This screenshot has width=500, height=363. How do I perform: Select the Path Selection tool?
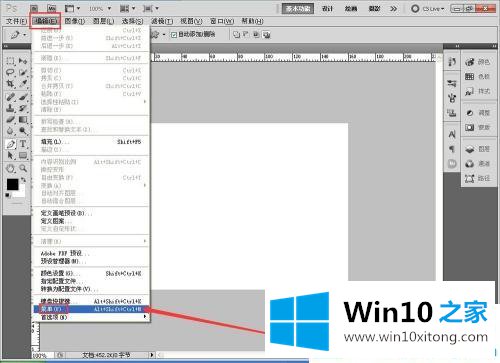point(10,155)
